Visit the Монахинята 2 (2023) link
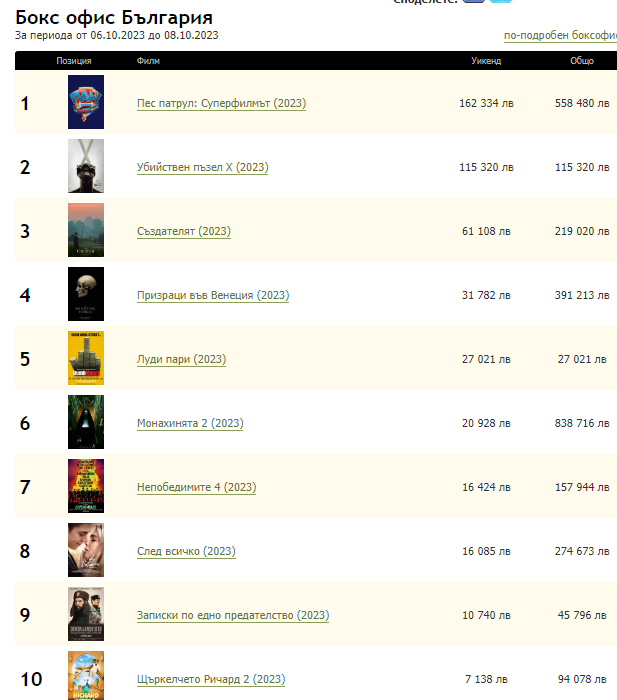The image size is (617, 700). (189, 424)
